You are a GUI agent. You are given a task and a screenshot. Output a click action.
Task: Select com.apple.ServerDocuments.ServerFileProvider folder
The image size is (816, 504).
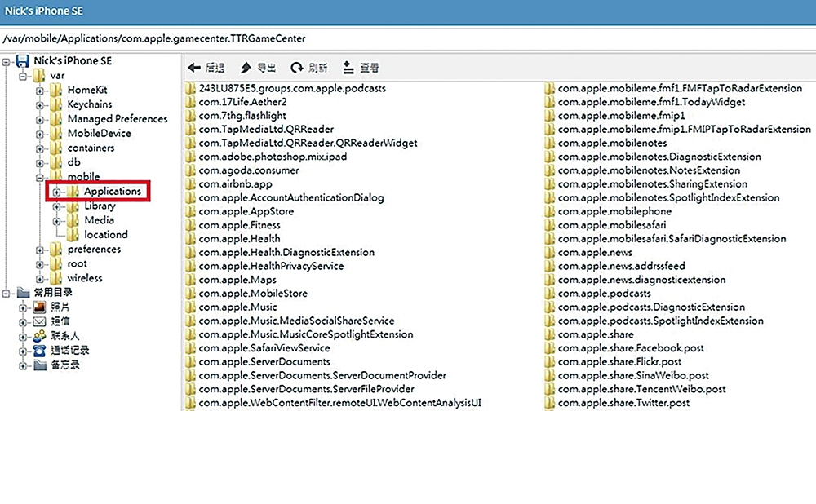tap(307, 389)
